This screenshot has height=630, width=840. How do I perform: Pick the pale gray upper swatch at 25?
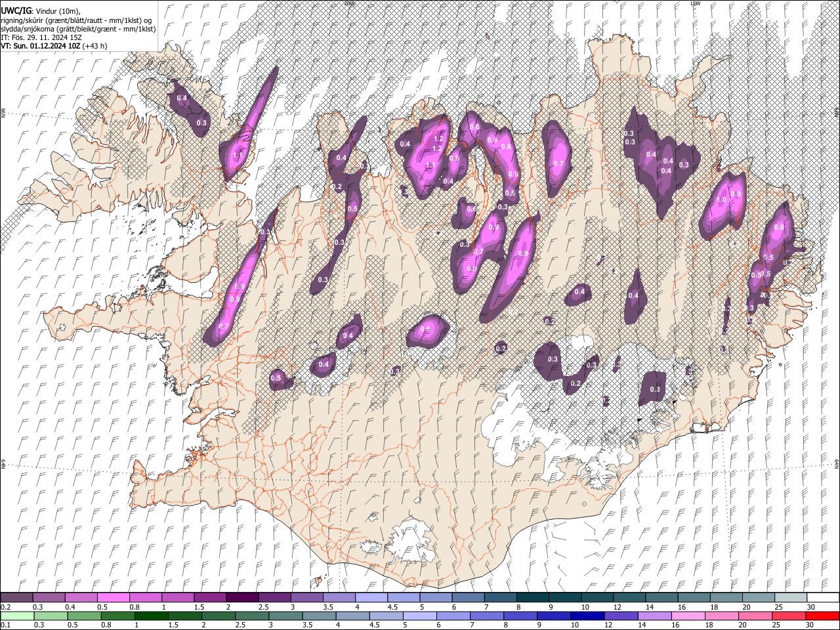(x=790, y=598)
